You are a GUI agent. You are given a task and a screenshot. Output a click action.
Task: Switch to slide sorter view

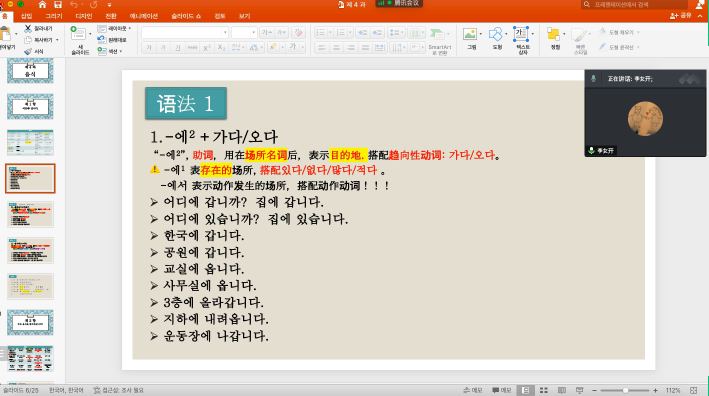coord(544,390)
